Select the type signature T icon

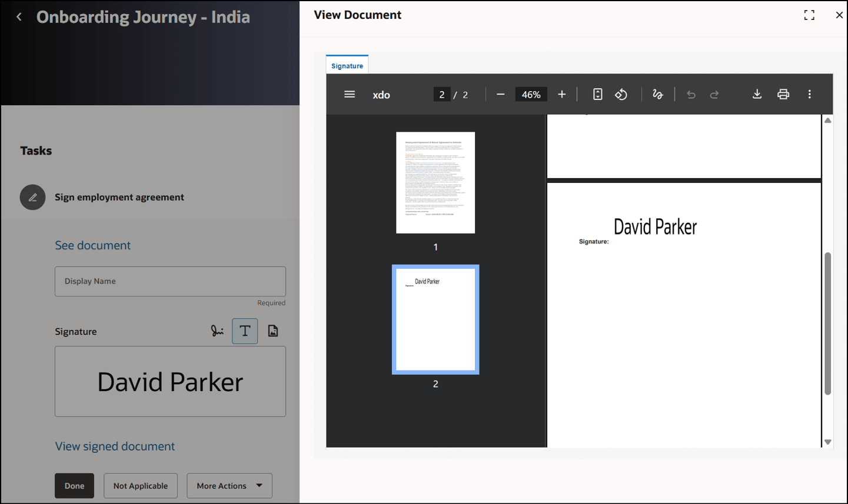245,331
